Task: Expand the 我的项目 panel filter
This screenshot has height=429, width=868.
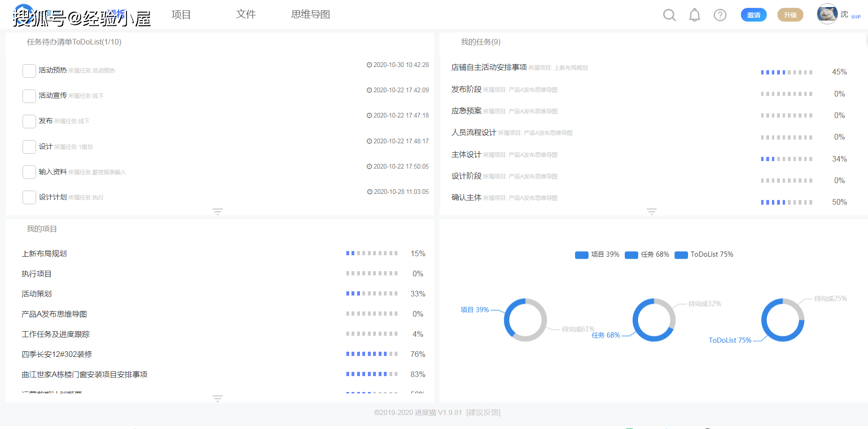Action: pyautogui.click(x=217, y=398)
